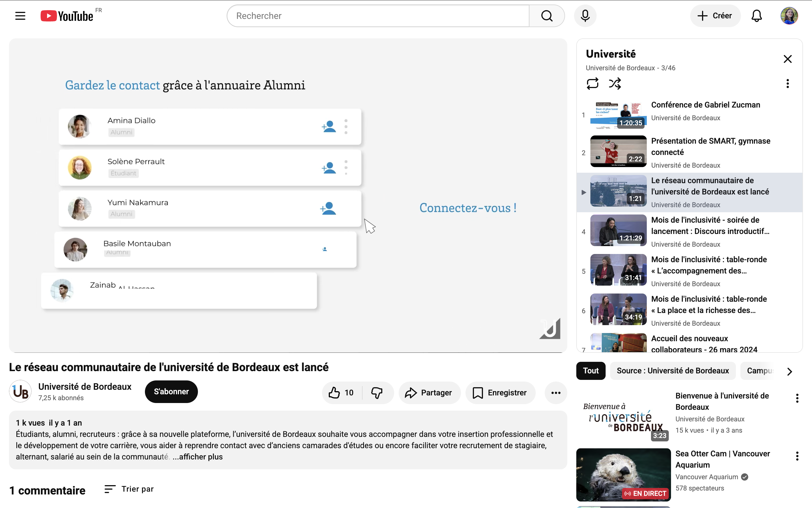Open the playlist options three-dot menu
The image size is (812, 508).
pos(787,83)
